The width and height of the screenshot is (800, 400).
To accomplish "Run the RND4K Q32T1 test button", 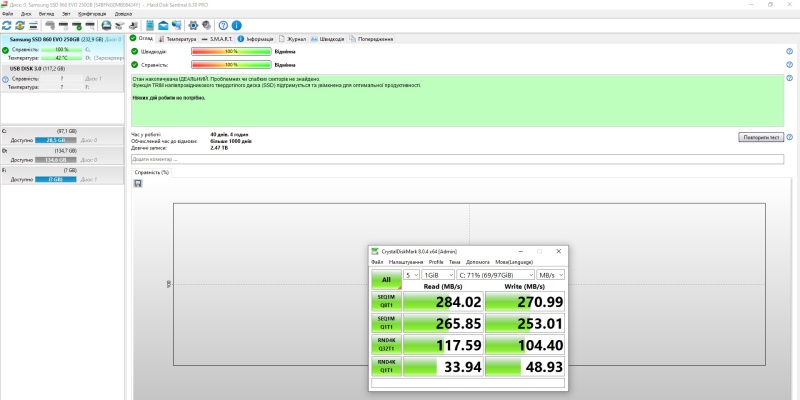I will click(386, 344).
